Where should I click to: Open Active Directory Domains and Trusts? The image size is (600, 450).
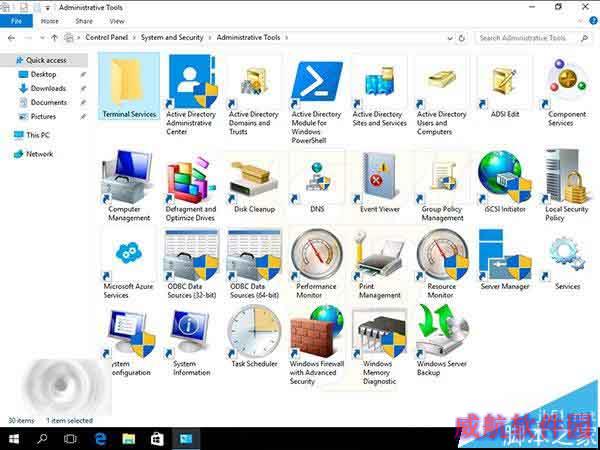pyautogui.click(x=254, y=95)
